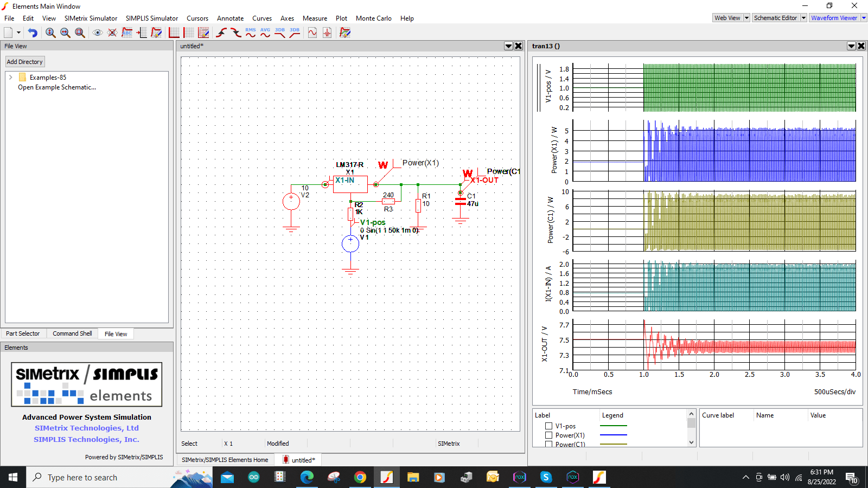Enable the Power(C1) curve checkbox
The height and width of the screenshot is (488, 868).
(x=548, y=444)
